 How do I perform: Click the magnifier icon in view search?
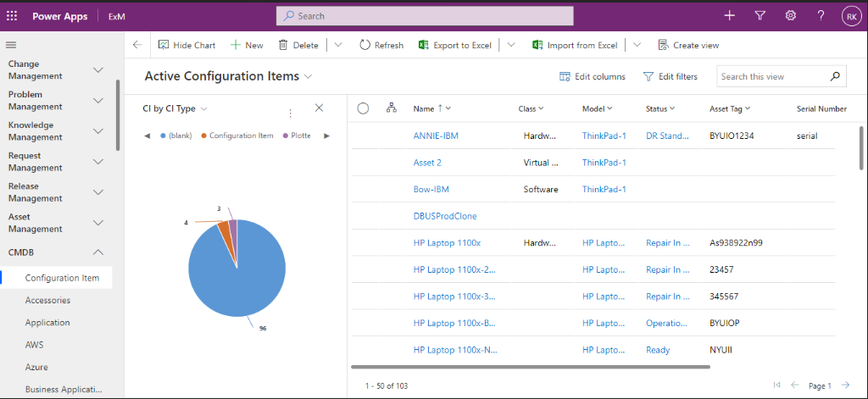[835, 77]
